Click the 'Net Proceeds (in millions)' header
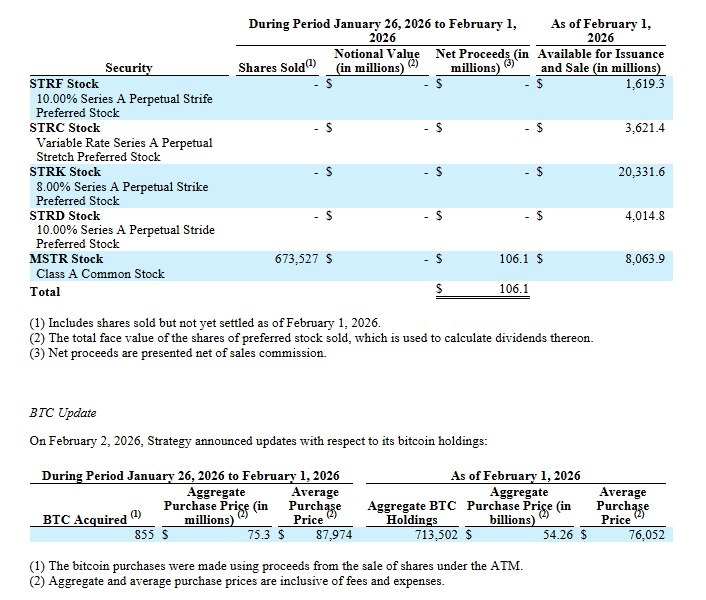706x600 pixels. coord(482,61)
